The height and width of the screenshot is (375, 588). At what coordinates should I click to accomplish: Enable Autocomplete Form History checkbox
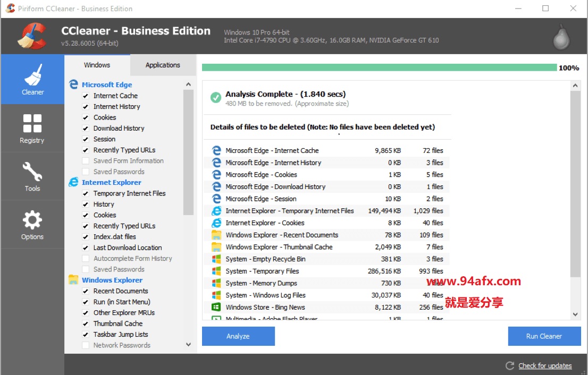86,259
